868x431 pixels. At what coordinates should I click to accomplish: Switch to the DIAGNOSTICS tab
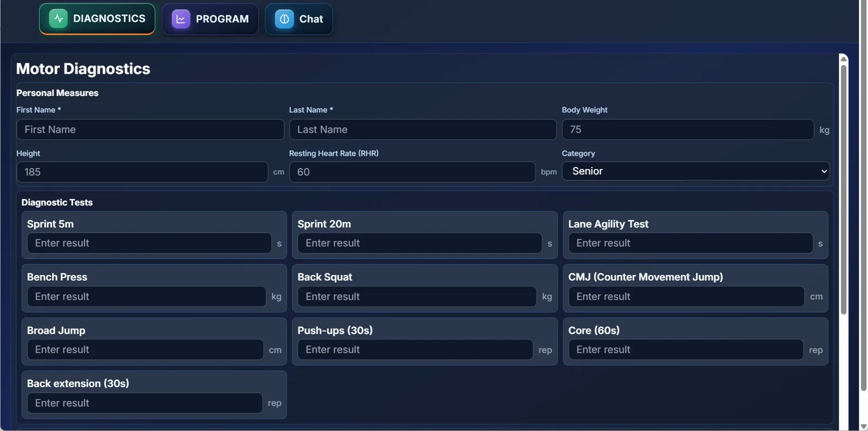97,18
